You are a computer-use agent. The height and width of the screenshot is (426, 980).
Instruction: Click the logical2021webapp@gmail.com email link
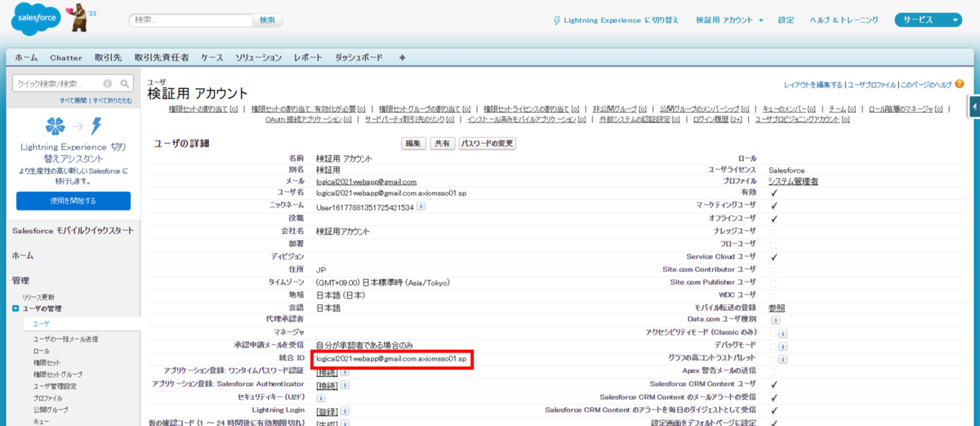tap(366, 181)
